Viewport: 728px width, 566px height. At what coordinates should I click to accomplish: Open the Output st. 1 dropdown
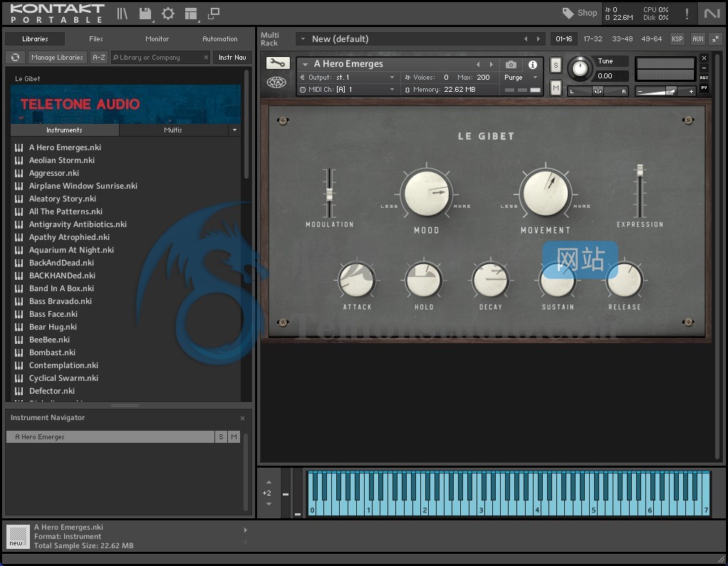(x=348, y=78)
